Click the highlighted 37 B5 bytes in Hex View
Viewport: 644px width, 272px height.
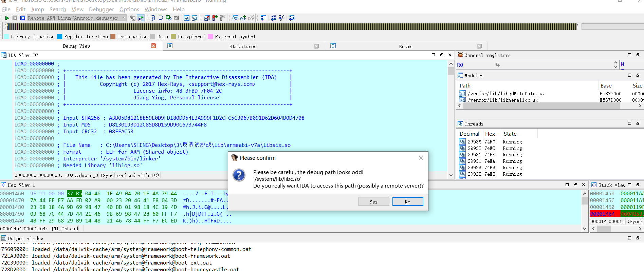[x=74, y=194]
